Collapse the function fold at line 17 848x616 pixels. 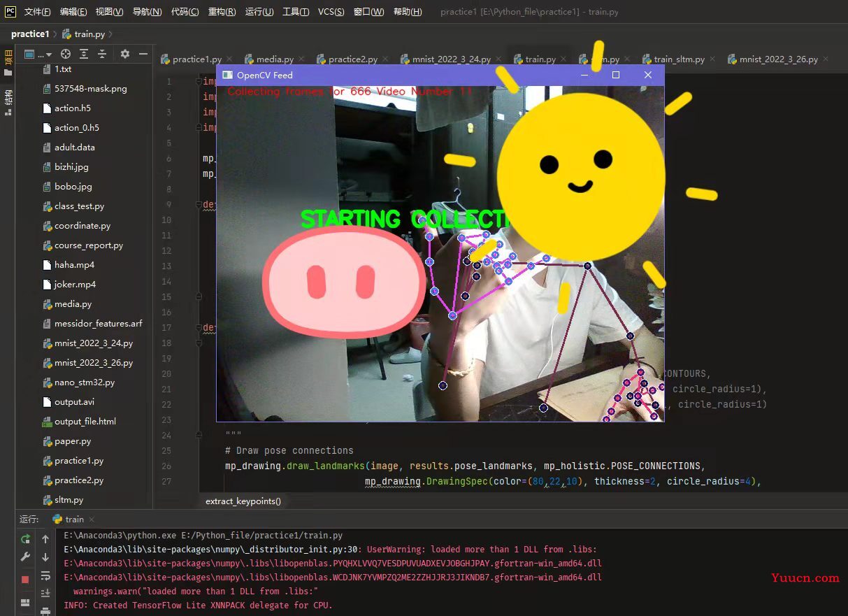199,327
